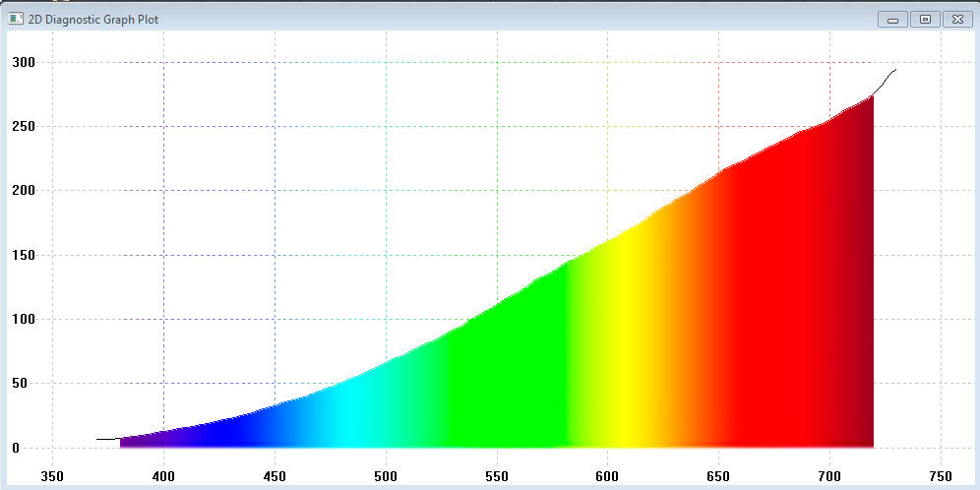This screenshot has height=490, width=980.
Task: Click the x-axis label 400
Action: click(163, 476)
